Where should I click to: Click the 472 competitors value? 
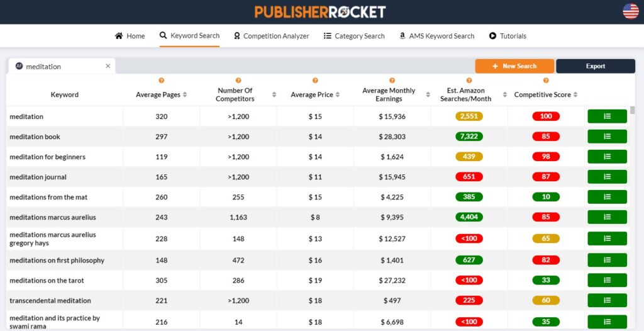[238, 261]
